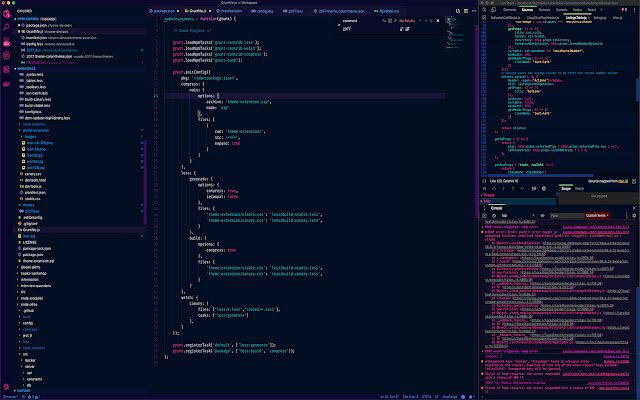The width and height of the screenshot is (640, 400).
Task: Close the DevTools console drawer
Action: click(634, 208)
